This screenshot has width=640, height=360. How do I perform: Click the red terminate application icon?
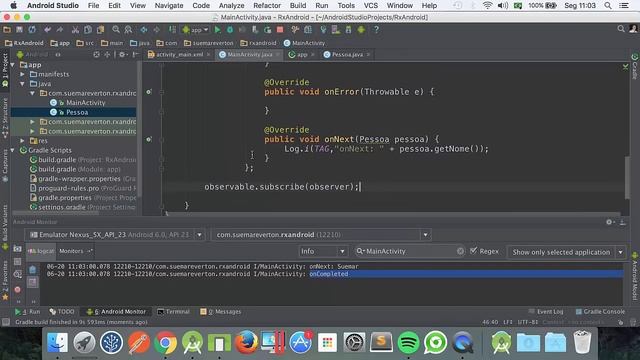[x=18, y=289]
